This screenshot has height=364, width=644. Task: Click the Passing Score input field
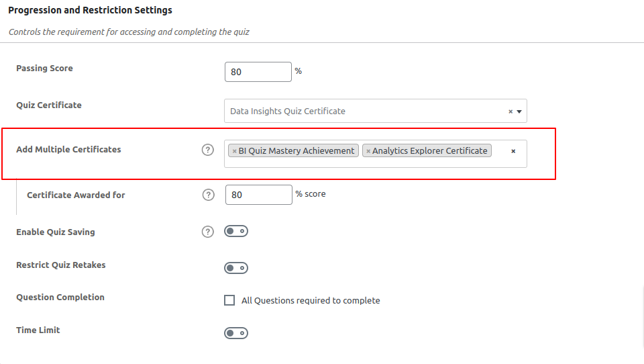point(258,72)
